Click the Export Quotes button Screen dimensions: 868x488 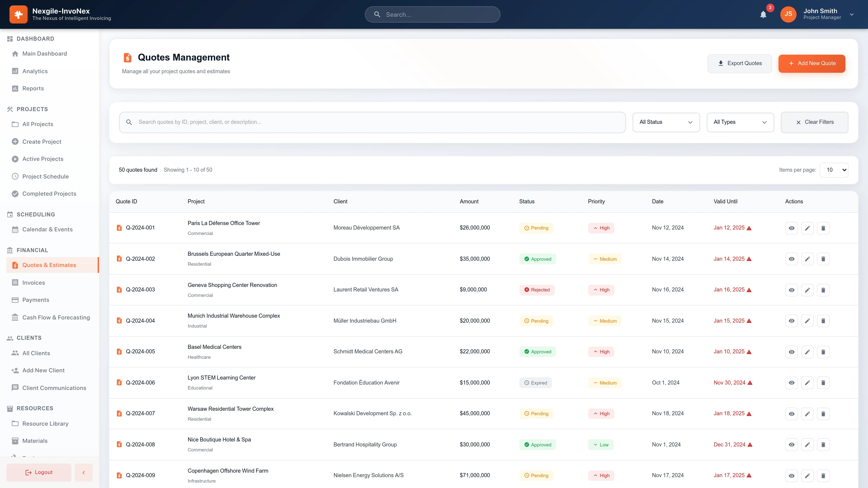coord(740,63)
